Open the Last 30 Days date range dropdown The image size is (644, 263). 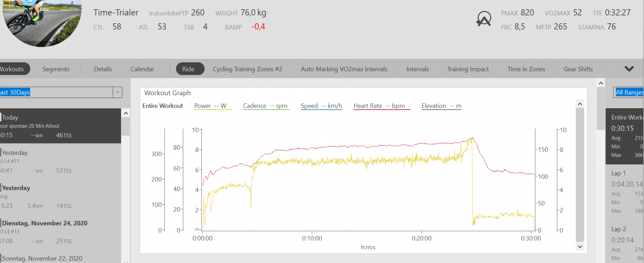click(118, 92)
